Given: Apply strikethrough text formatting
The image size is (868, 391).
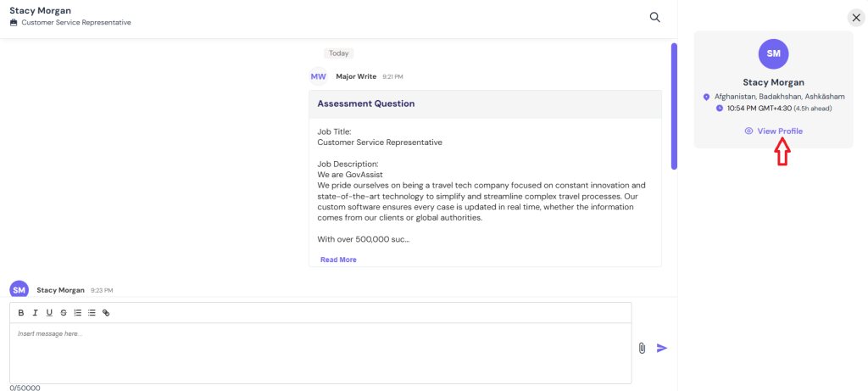Looking at the screenshot, I should coord(64,313).
